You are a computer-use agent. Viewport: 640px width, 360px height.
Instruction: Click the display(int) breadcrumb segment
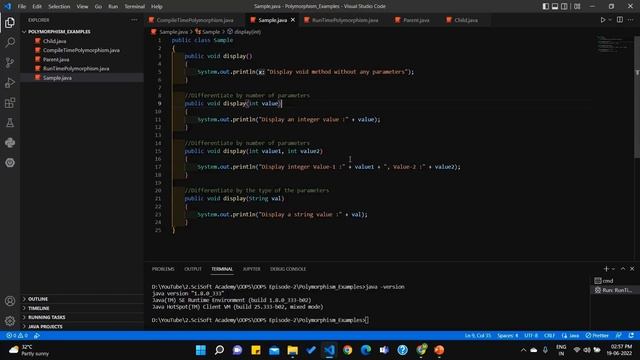coord(244,31)
